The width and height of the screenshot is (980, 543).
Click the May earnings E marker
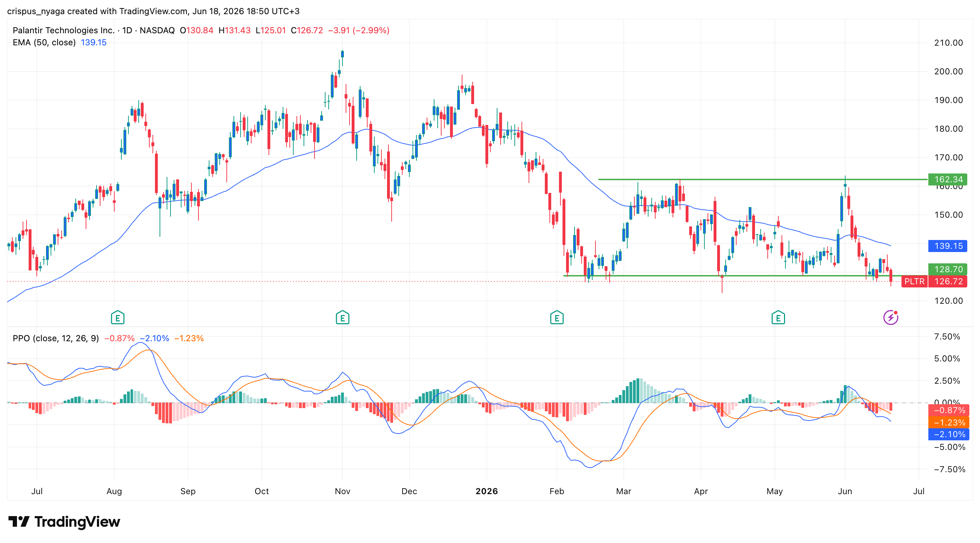pos(778,318)
